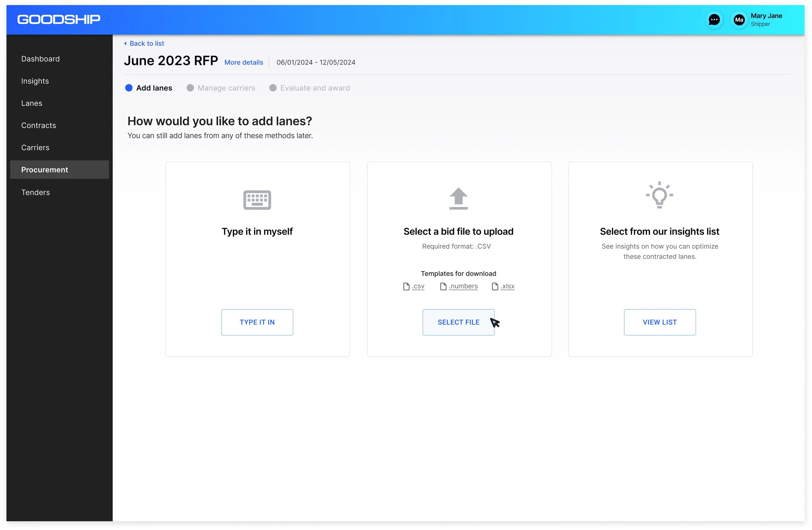
Task: Click the .csv template file icon
Action: (x=406, y=286)
